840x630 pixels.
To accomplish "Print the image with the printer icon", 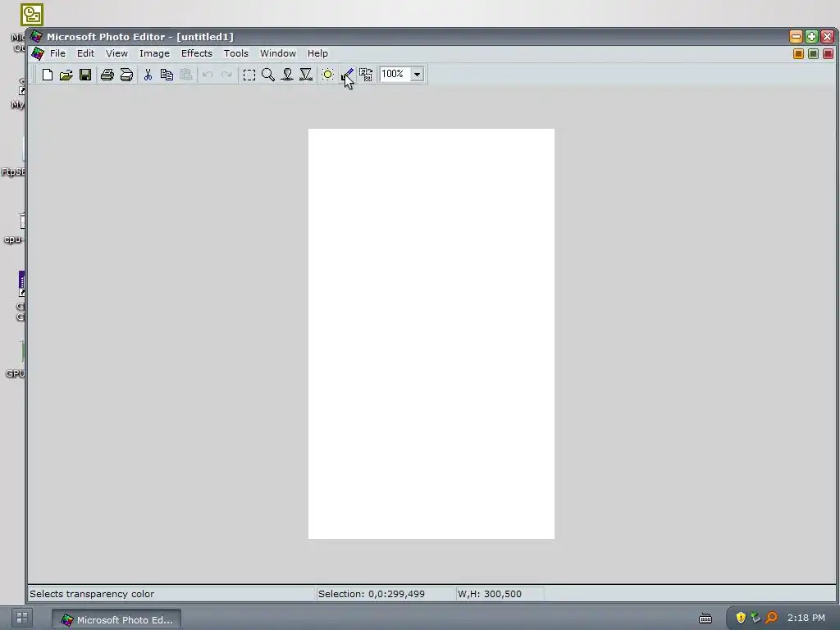I will pos(107,75).
